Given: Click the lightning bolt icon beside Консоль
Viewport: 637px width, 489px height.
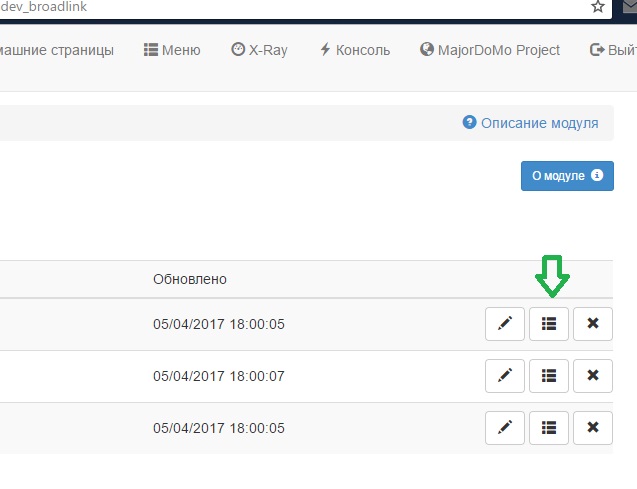Looking at the screenshot, I should [325, 49].
